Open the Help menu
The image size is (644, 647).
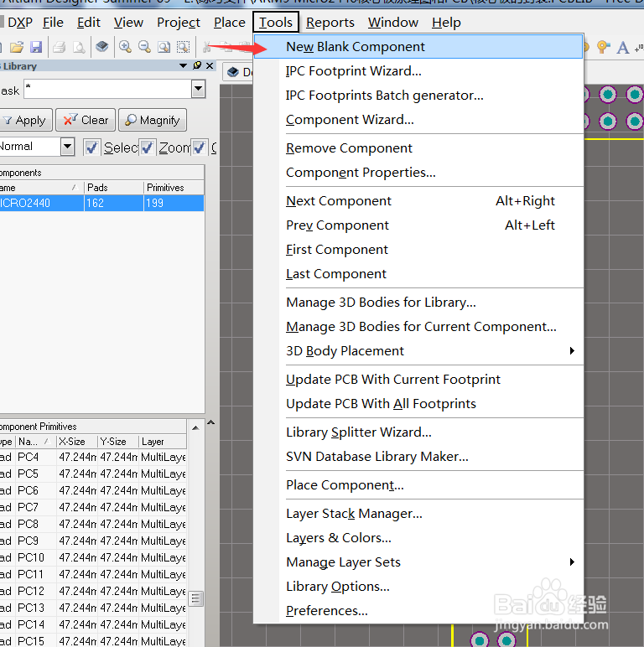click(446, 23)
